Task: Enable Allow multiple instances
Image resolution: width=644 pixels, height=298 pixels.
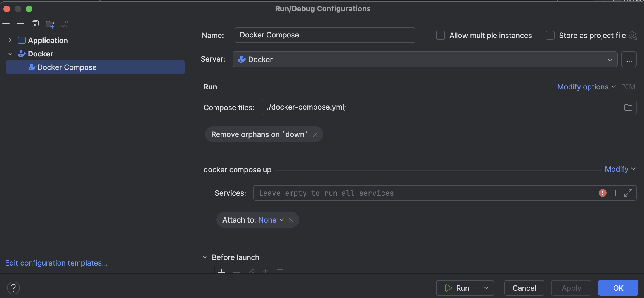Action: tap(440, 35)
